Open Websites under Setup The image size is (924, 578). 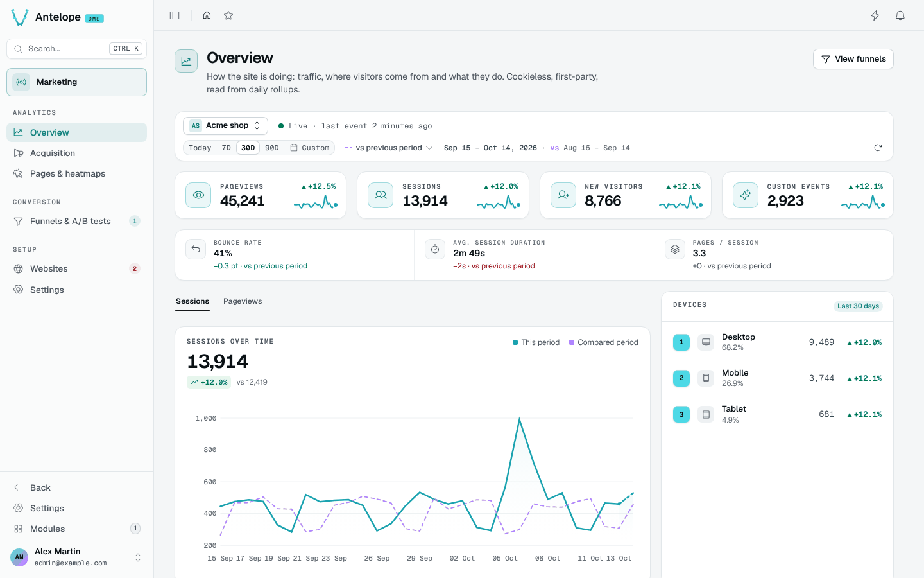(x=76, y=268)
